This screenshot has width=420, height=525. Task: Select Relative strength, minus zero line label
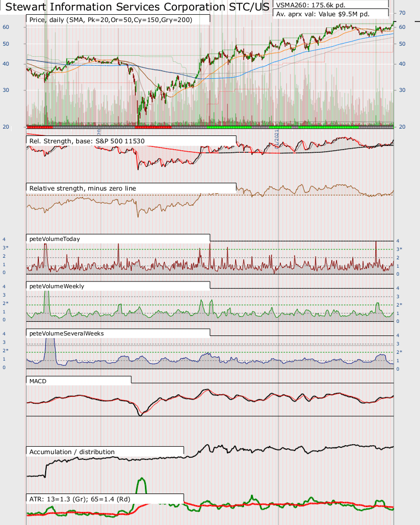pyautogui.click(x=83, y=188)
